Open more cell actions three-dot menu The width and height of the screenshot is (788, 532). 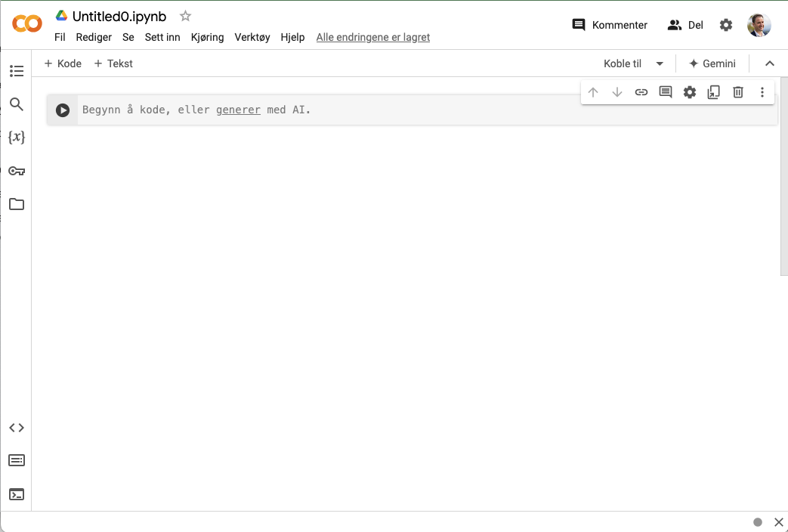pos(762,92)
